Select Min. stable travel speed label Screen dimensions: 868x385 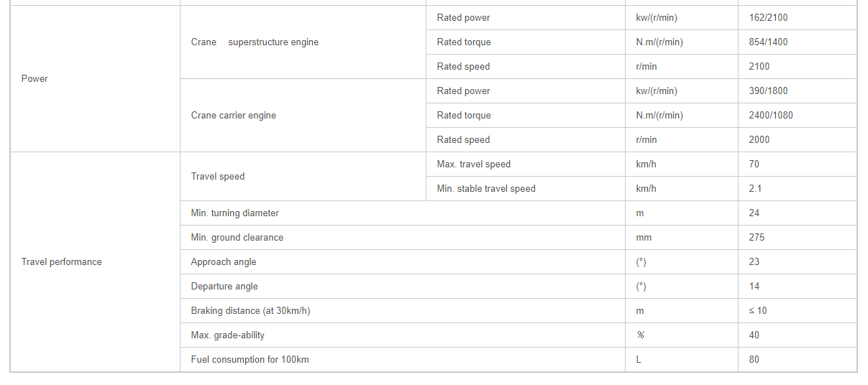click(486, 189)
